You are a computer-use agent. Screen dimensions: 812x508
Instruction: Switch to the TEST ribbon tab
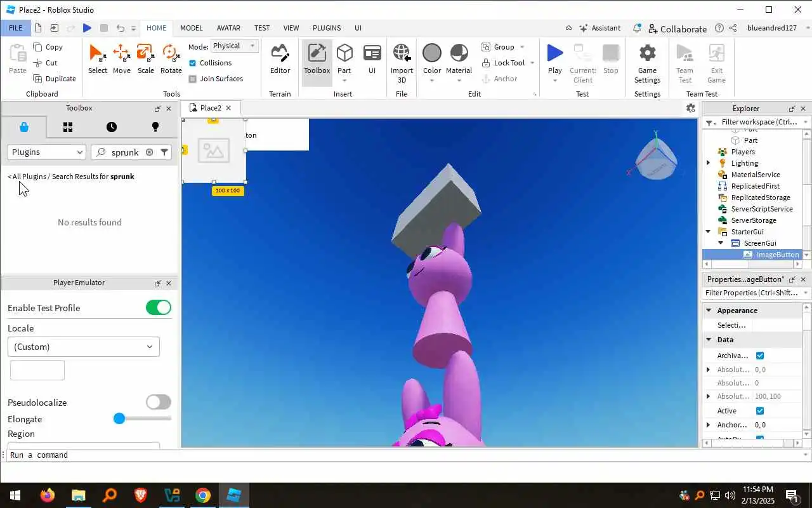tap(262, 28)
